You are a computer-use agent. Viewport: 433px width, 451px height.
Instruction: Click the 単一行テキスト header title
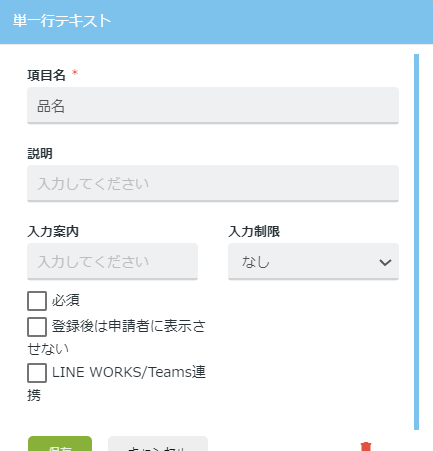pyautogui.click(x=62, y=21)
